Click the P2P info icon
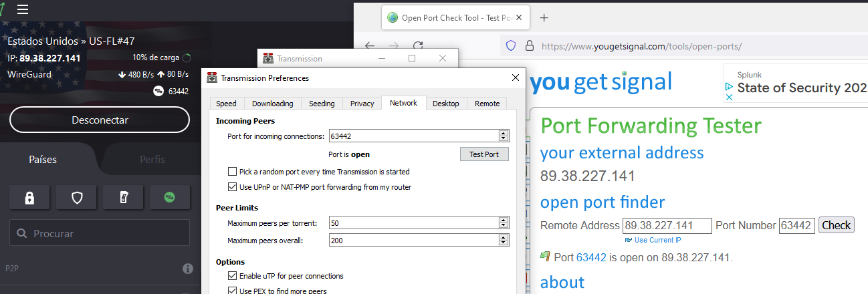868x294 pixels. [x=188, y=269]
